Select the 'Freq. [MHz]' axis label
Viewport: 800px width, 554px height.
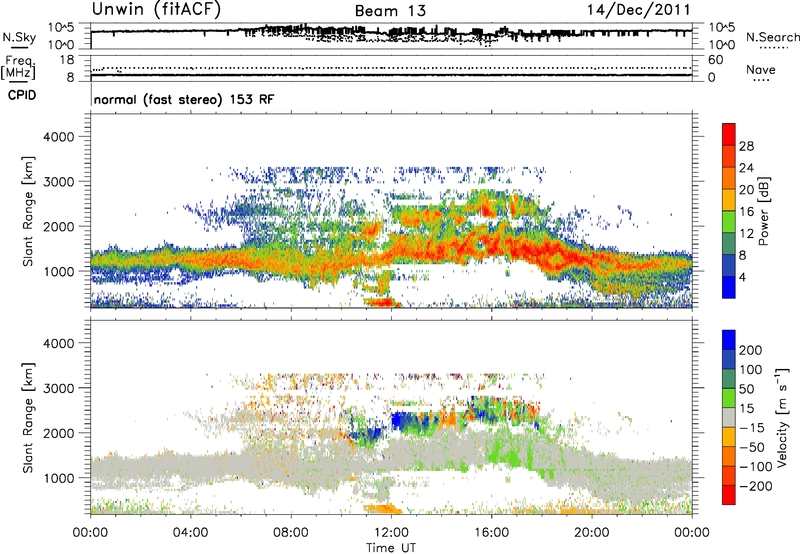(18, 67)
